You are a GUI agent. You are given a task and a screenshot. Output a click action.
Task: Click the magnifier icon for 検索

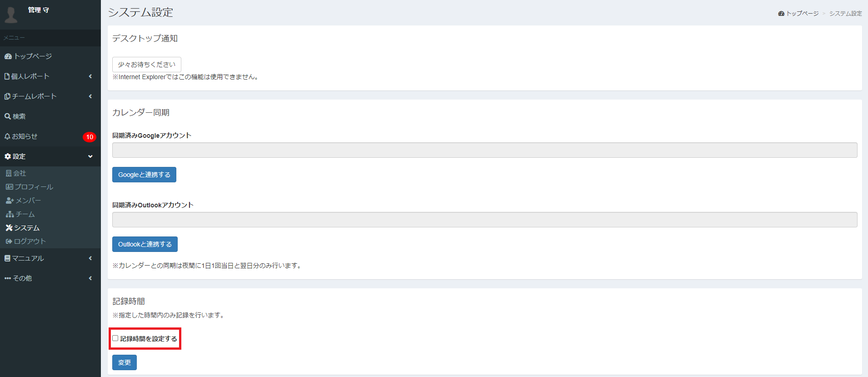pyautogui.click(x=8, y=116)
